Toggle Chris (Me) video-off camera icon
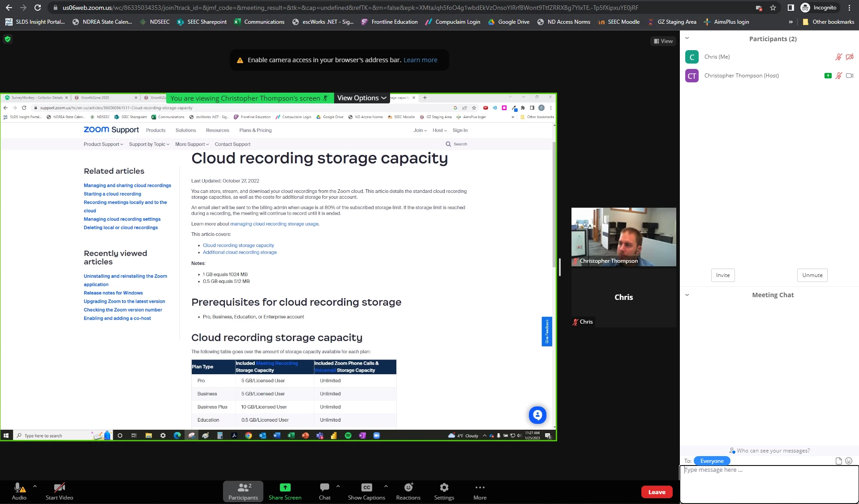The height and width of the screenshot is (504, 859). (849, 57)
